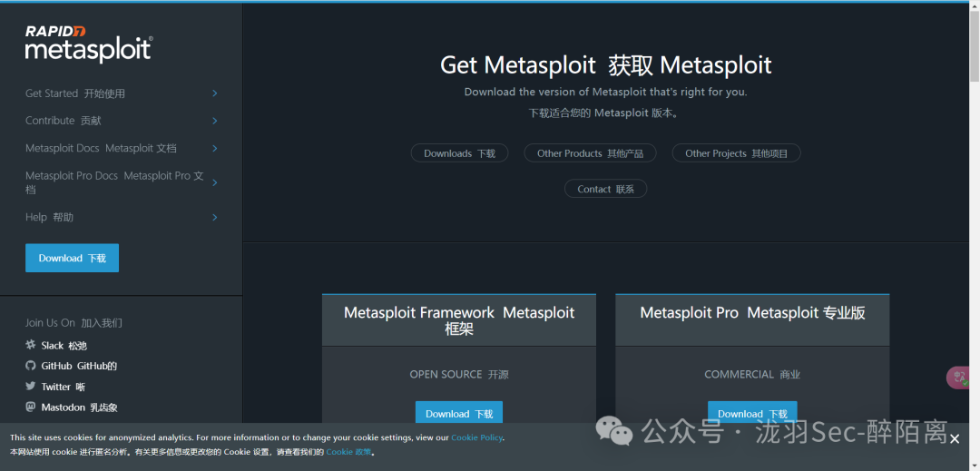Expand the Contribute chevron
980x471 pixels.
point(214,121)
